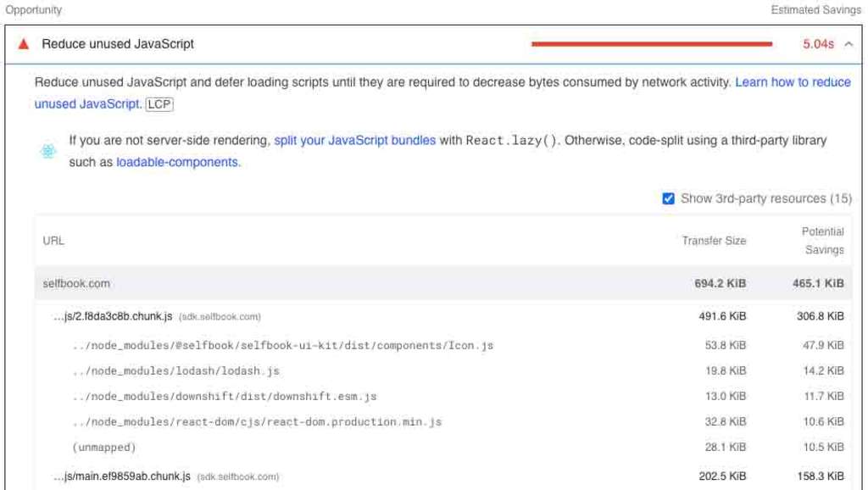
Task: Collapse the Reduce unused JavaScript audit
Action: coord(849,44)
